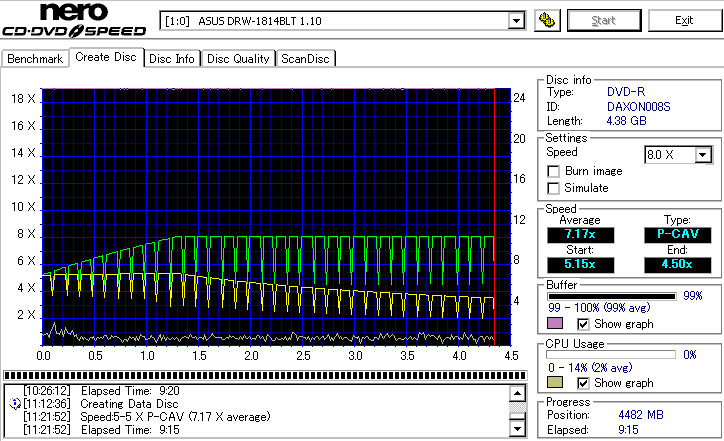
Task: Switch to the Benchmark tab
Action: pyautogui.click(x=35, y=59)
